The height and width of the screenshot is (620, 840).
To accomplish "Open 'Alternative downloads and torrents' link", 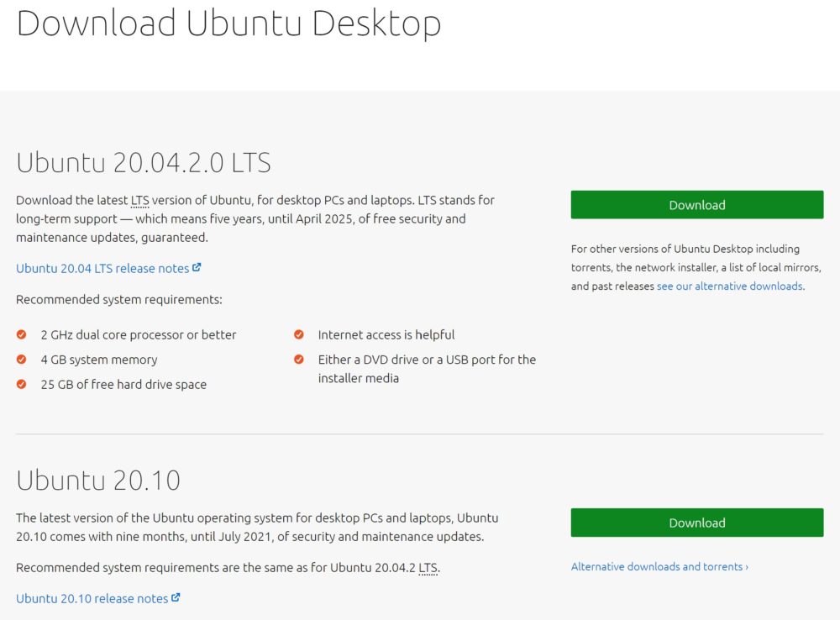I will pyautogui.click(x=659, y=566).
